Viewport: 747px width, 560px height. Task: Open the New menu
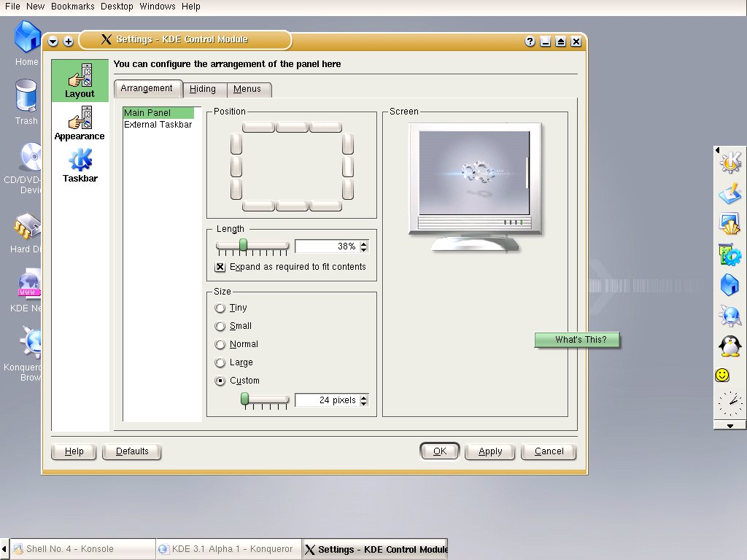[35, 7]
